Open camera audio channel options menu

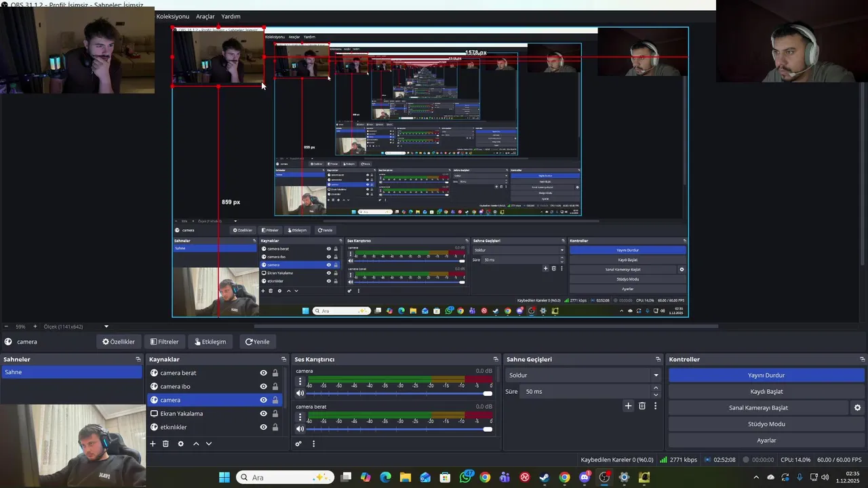coord(300,382)
